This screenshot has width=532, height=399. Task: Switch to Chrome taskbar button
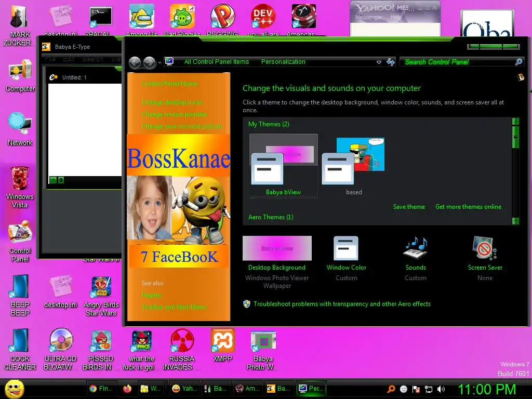(x=102, y=389)
